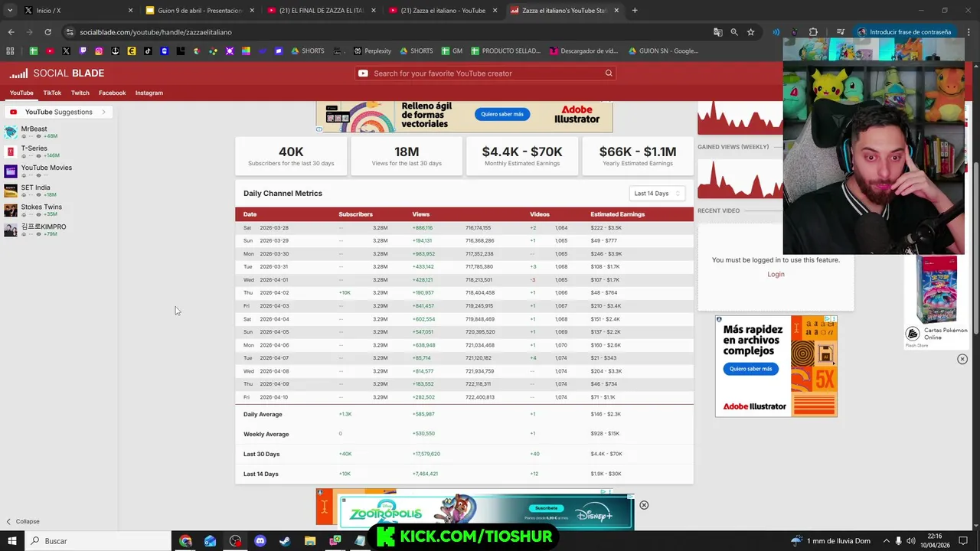This screenshot has height=551, width=980.
Task: Reload the current page
Action: (47, 32)
